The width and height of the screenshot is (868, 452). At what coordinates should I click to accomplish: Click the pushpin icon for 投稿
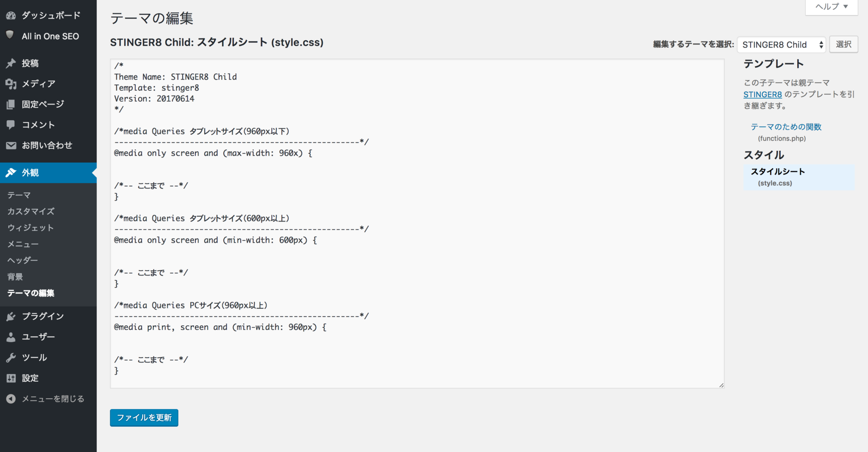pos(11,64)
